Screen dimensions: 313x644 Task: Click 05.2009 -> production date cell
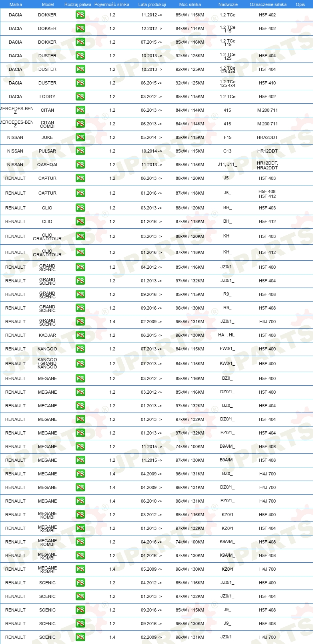point(151,570)
